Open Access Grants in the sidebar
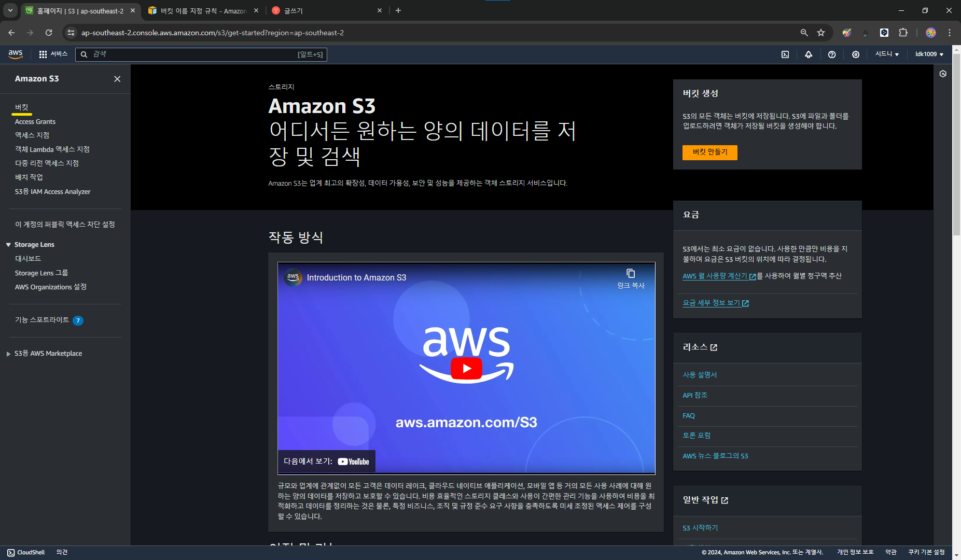The height and width of the screenshot is (560, 961). click(35, 122)
